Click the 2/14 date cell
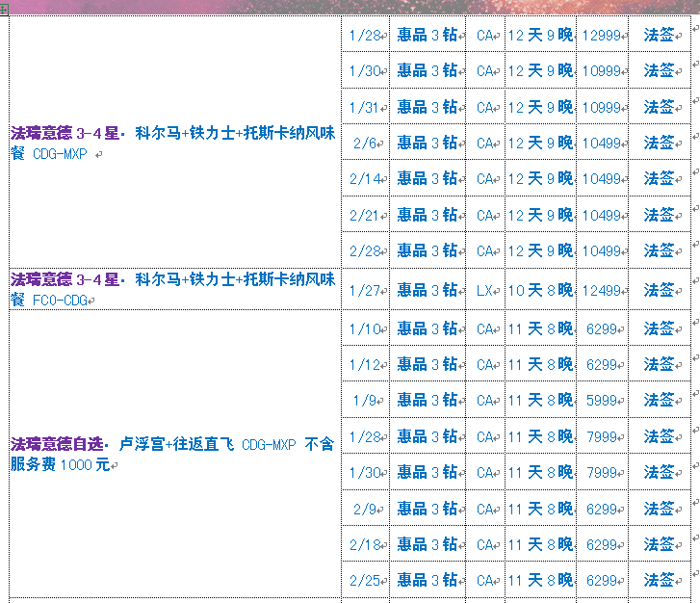 tap(366, 178)
